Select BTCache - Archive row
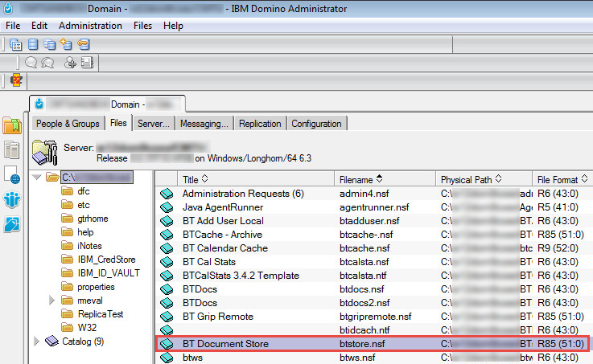 point(373,235)
